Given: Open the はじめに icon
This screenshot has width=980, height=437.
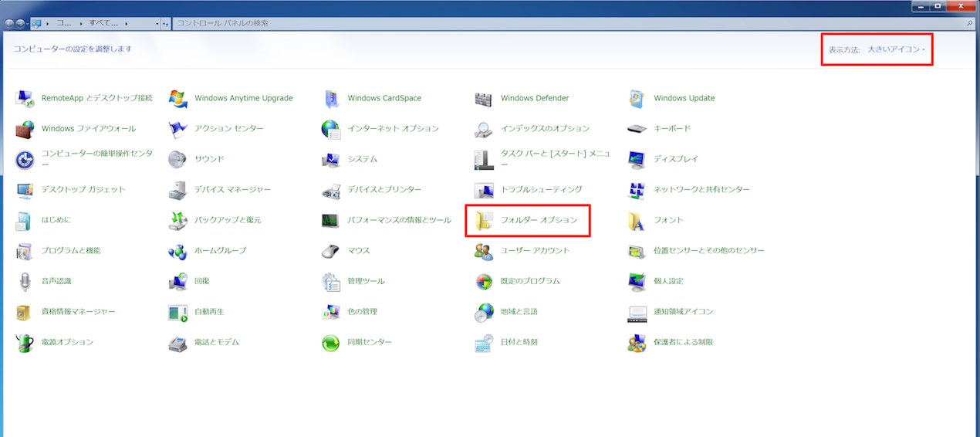Looking at the screenshot, I should tap(25, 220).
